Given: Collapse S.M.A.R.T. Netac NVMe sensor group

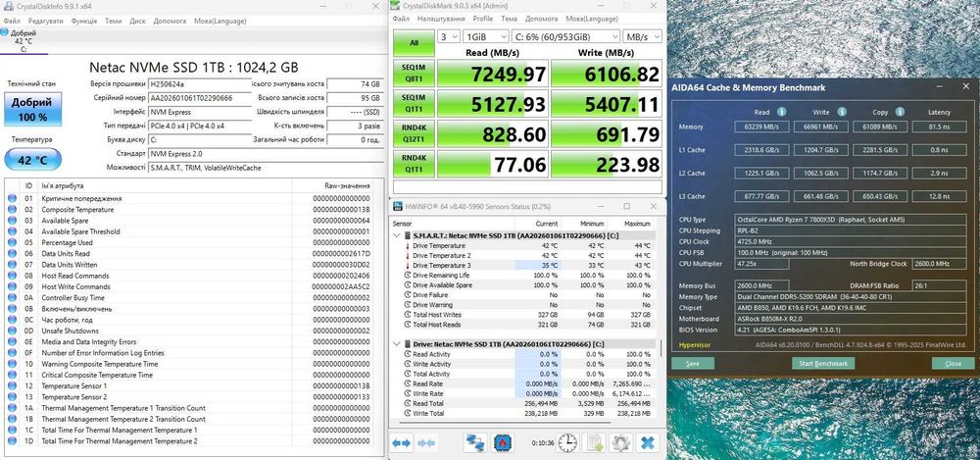Looking at the screenshot, I should click(x=396, y=235).
